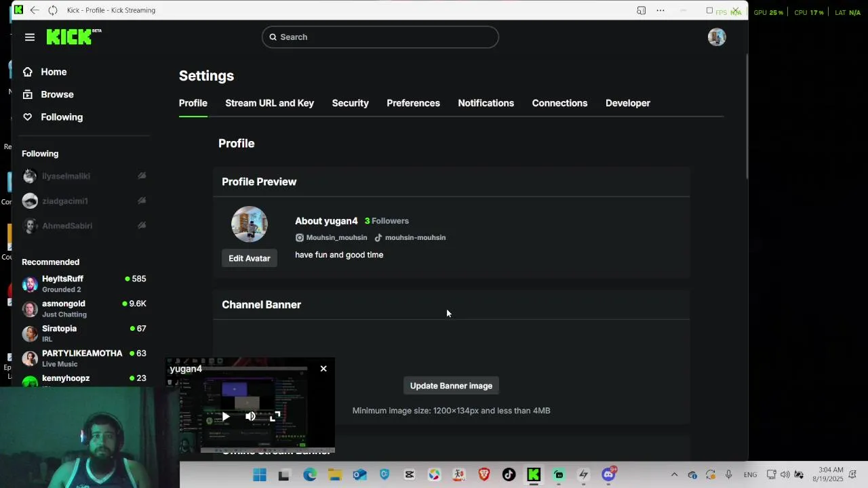The image size is (868, 488).
Task: Switch to Profile settings tab
Action: click(193, 103)
